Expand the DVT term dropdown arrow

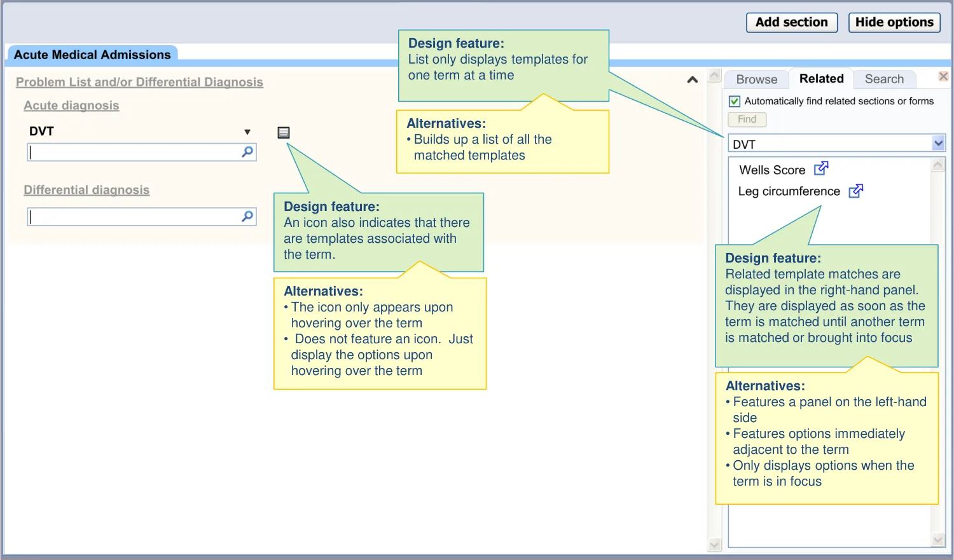click(x=247, y=132)
